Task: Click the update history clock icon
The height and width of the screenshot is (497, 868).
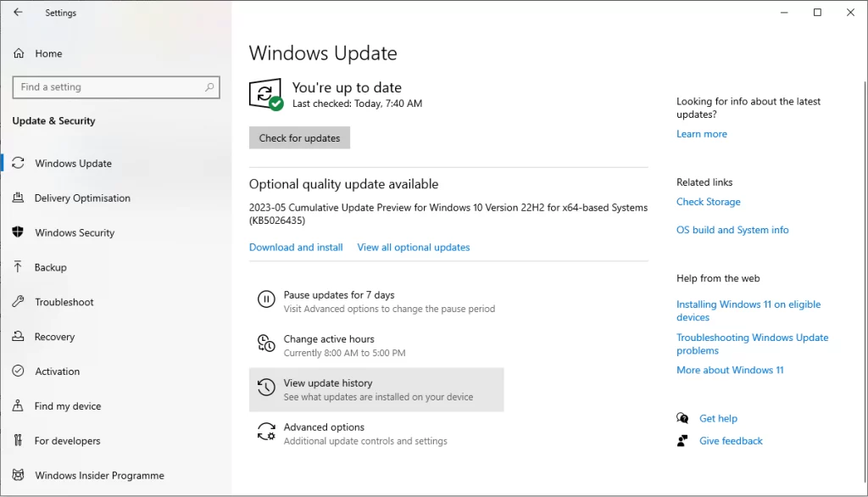Action: click(x=266, y=388)
